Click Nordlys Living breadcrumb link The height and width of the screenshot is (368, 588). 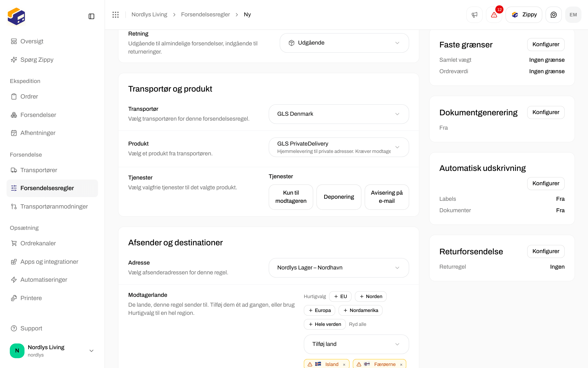point(149,15)
